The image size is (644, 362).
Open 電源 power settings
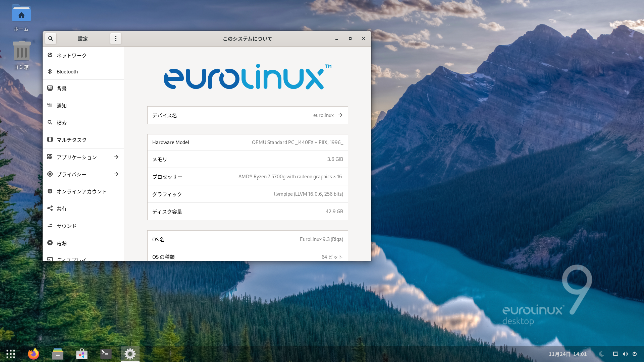pyautogui.click(x=61, y=243)
